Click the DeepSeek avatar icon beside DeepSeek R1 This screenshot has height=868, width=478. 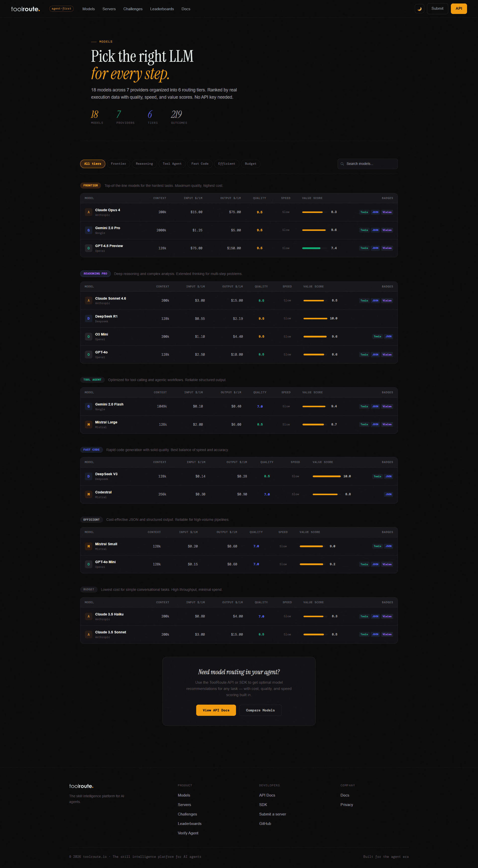point(89,318)
